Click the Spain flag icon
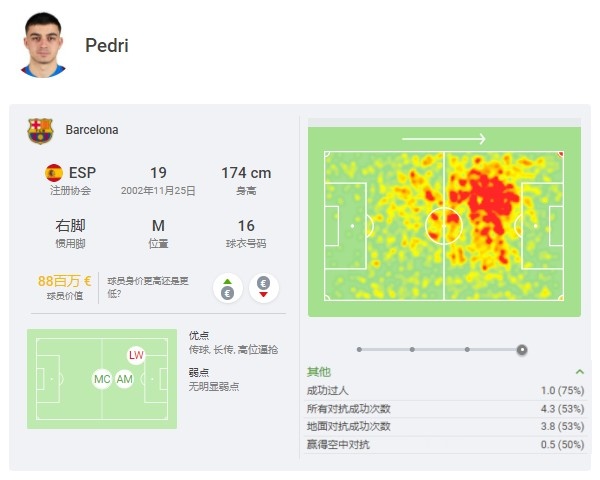This screenshot has width=600, height=480. [x=54, y=173]
